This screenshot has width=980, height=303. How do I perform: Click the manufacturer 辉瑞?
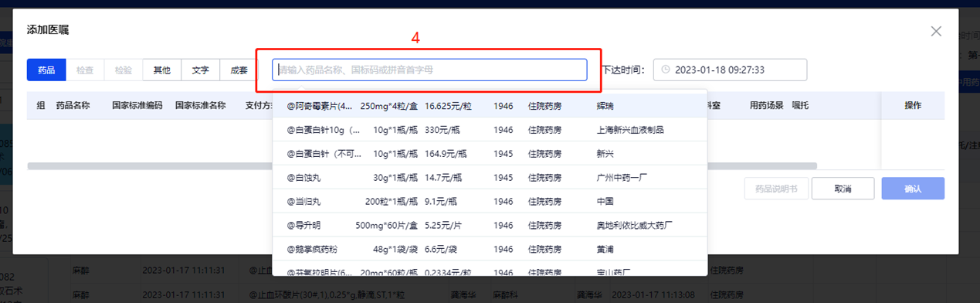tap(605, 106)
